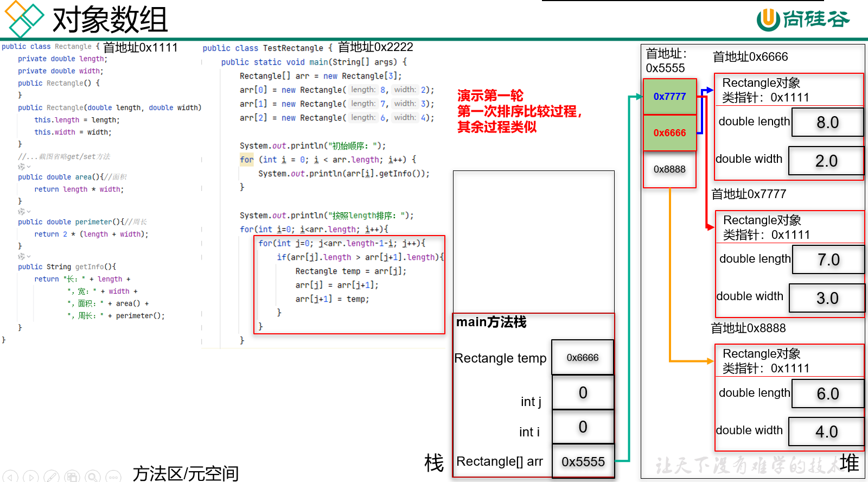
Task: Click the inner for(int j=0 loop line
Action: point(342,243)
